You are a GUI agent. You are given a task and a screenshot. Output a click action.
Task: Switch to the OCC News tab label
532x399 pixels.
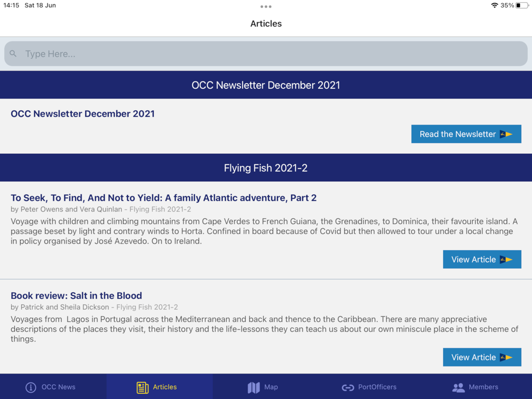[x=59, y=387]
